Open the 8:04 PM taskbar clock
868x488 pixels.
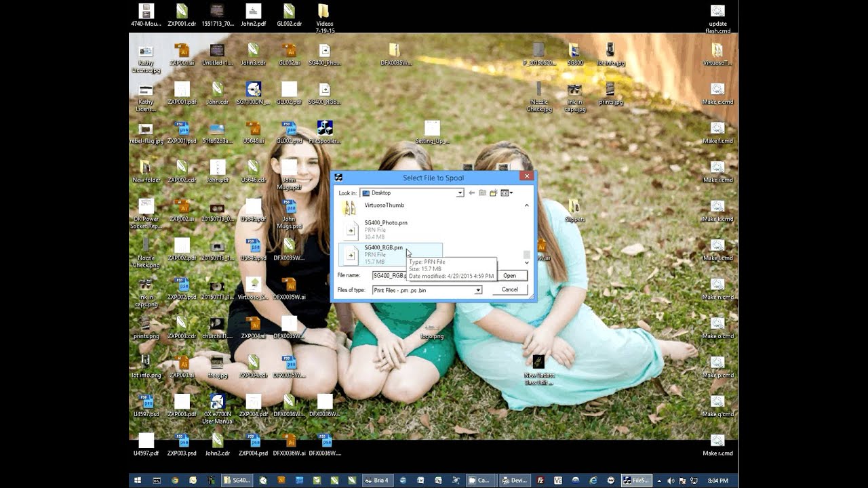click(718, 481)
